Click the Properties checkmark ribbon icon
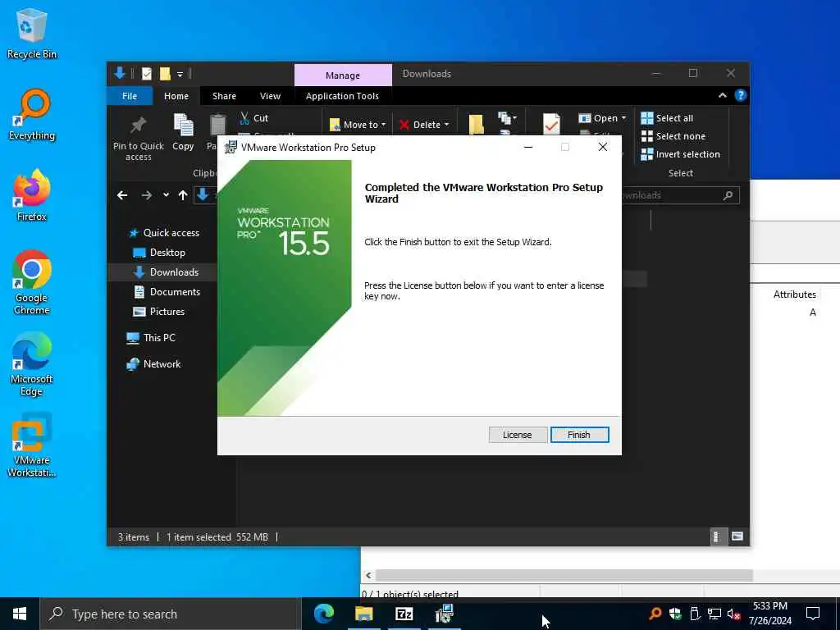840x630 pixels. (551, 124)
